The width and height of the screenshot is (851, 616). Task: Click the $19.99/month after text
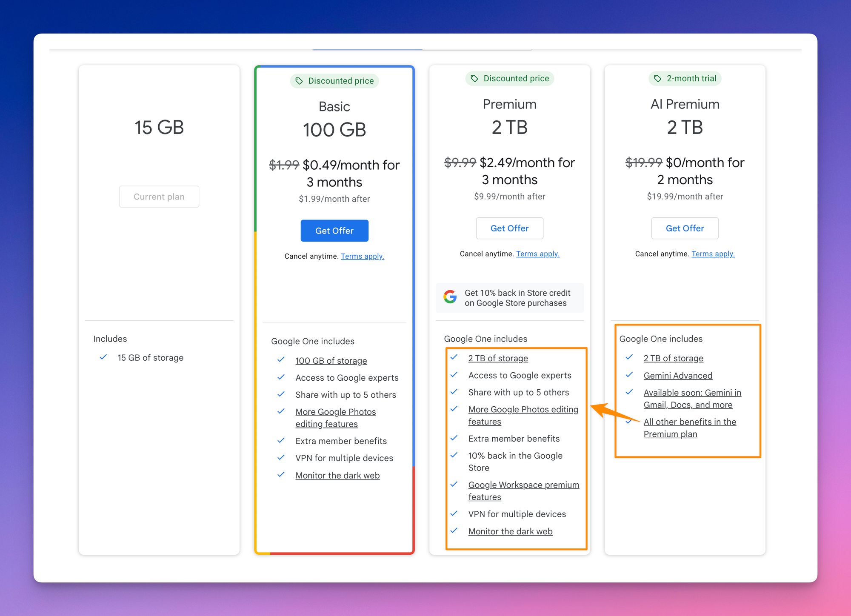pyautogui.click(x=685, y=197)
